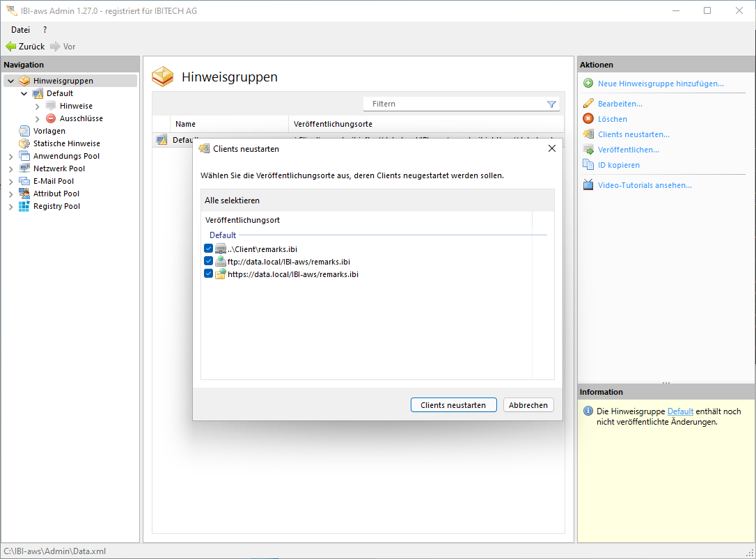Deselect the https://data.local remarks.ibi checkbox

click(x=209, y=274)
